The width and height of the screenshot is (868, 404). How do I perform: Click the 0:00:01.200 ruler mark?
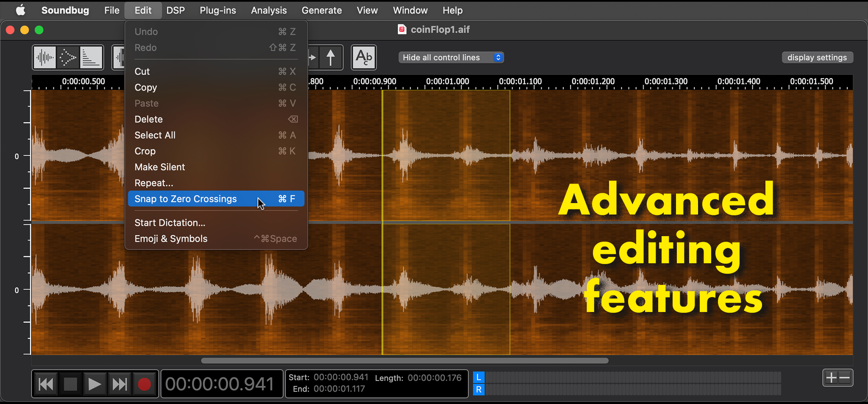593,81
